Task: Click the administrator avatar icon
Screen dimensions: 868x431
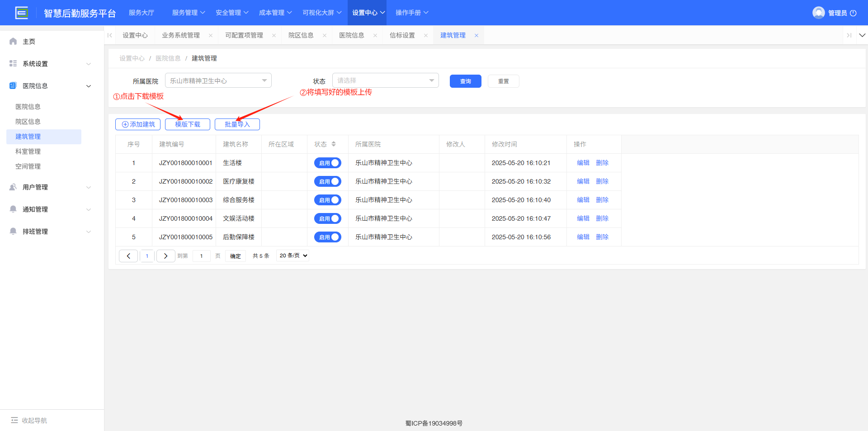Action: click(x=818, y=13)
